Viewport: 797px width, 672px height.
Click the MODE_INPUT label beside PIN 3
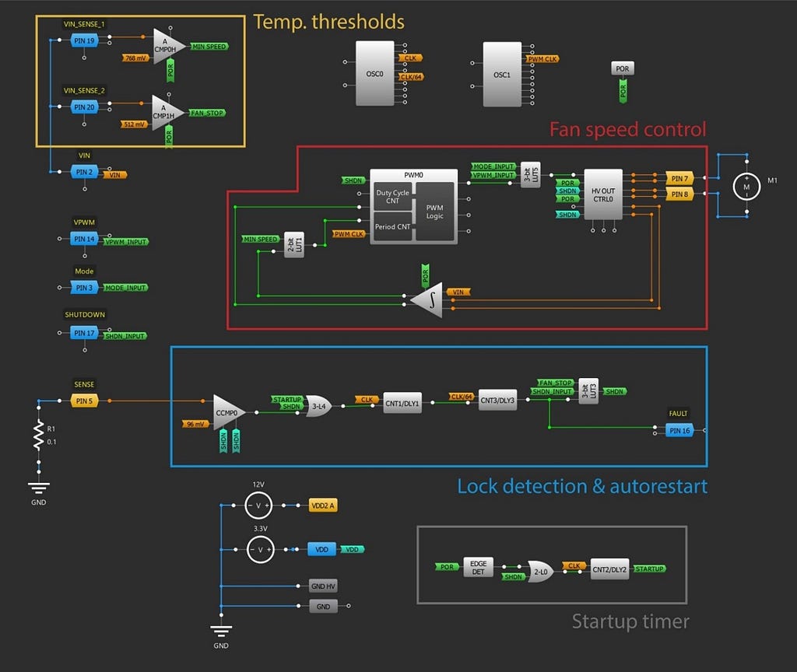point(125,288)
